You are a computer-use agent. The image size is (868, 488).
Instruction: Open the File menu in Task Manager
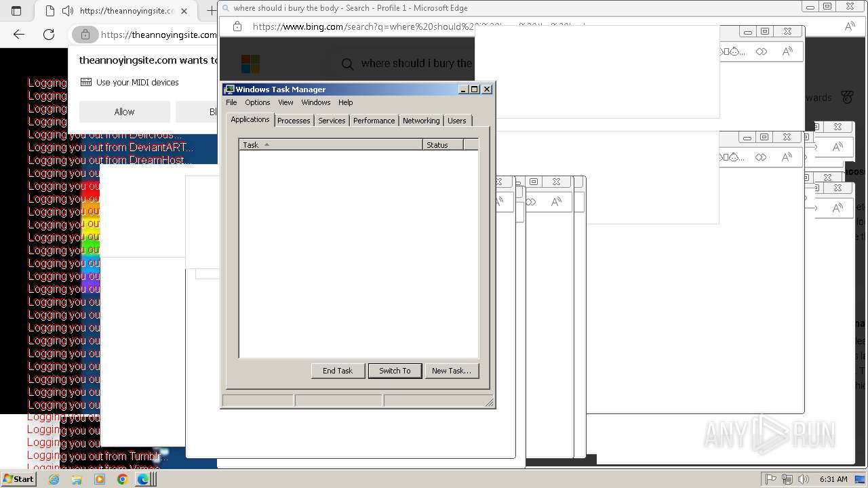(x=231, y=102)
